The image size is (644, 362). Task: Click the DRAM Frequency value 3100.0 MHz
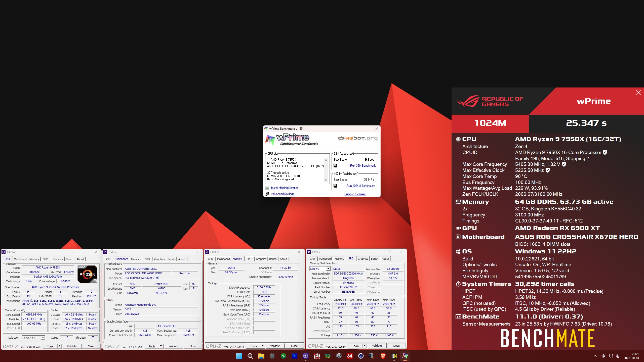pos(264,287)
